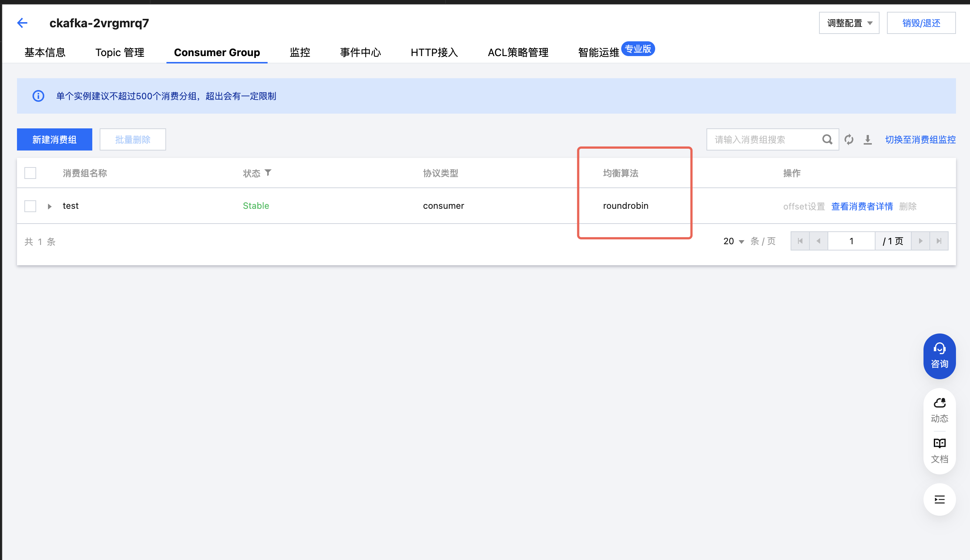970x560 pixels.
Task: Check the test consumer group row
Action: [x=30, y=206]
